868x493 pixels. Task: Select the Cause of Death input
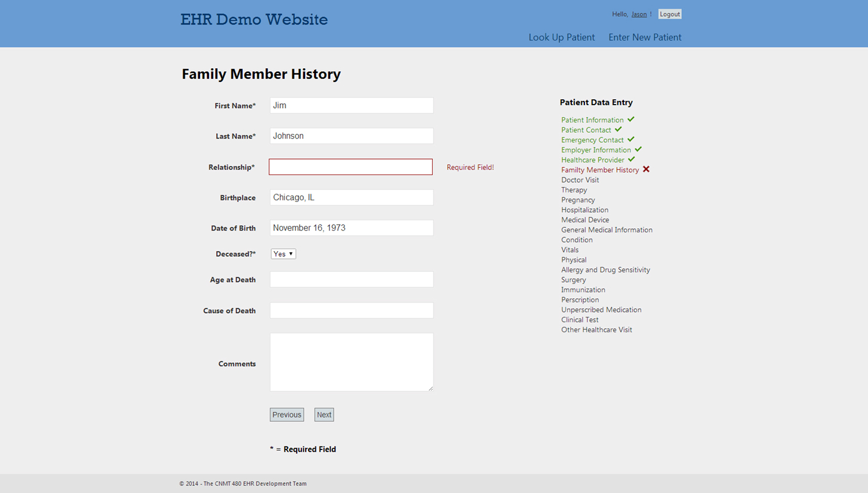point(351,310)
